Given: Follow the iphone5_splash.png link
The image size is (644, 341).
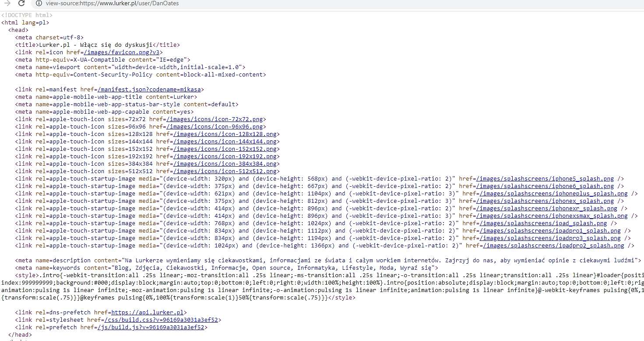Looking at the screenshot, I should pos(545,178).
